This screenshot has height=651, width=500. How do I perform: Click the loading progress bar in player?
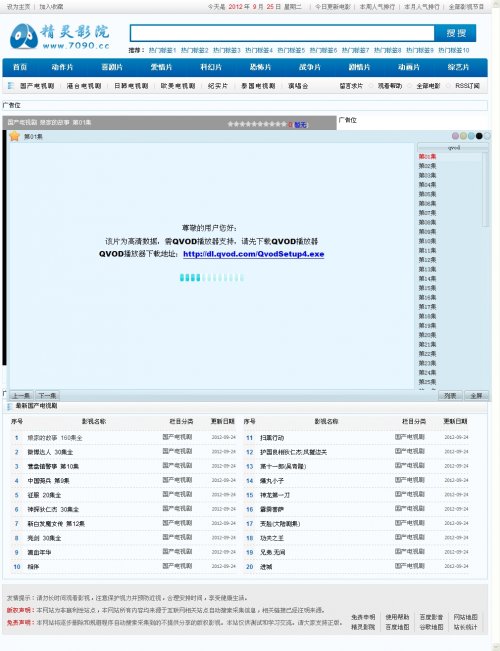212,278
